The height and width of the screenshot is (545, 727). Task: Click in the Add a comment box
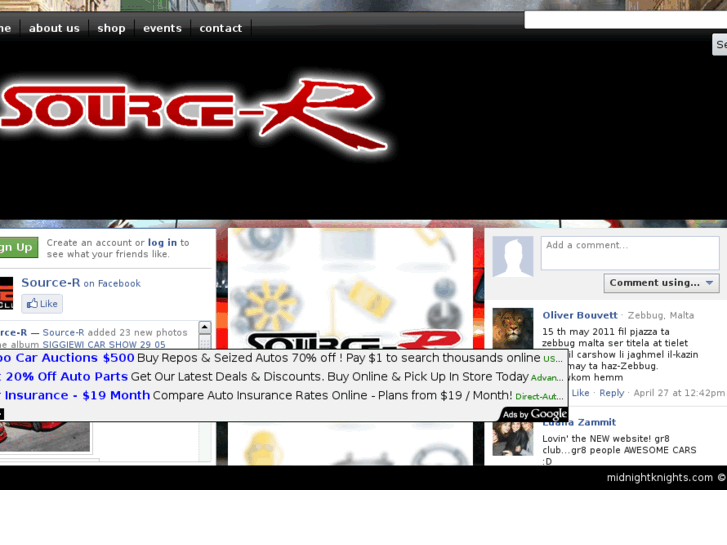pyautogui.click(x=630, y=253)
